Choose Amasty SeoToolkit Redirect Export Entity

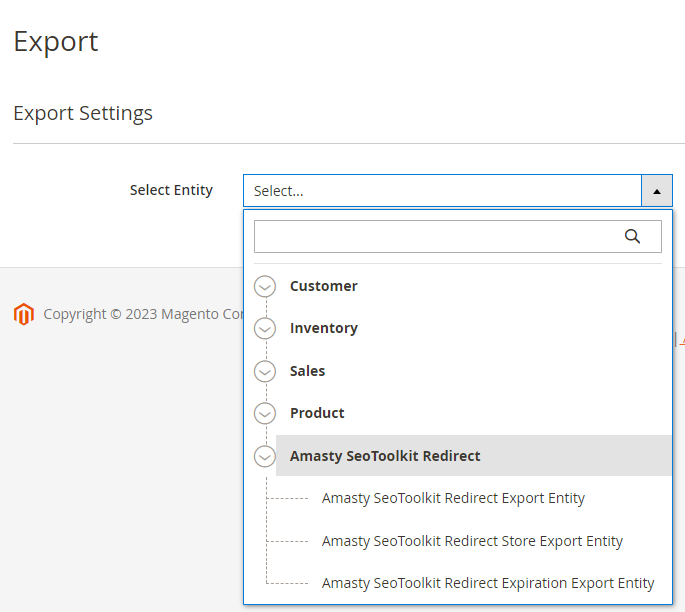pos(453,498)
